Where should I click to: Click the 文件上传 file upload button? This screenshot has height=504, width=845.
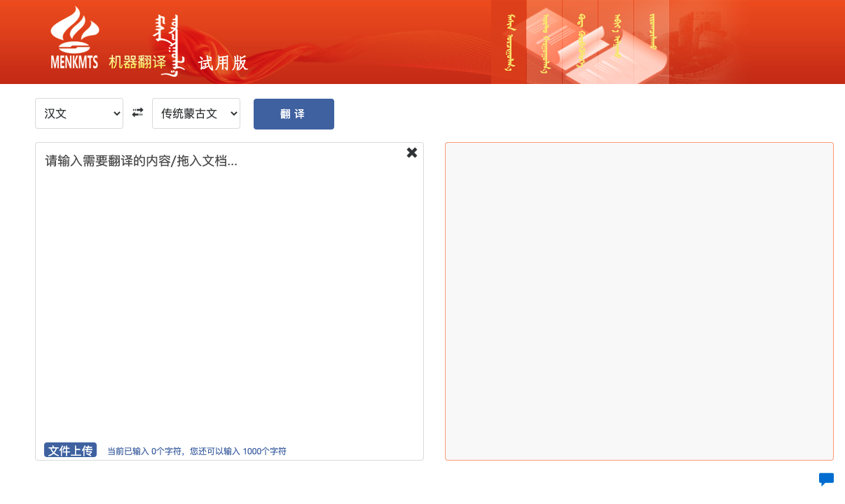tap(70, 450)
